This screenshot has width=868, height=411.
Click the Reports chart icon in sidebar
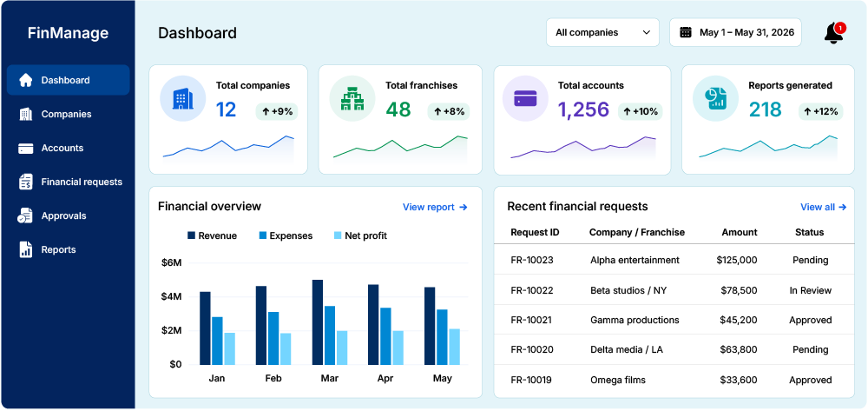pos(25,249)
